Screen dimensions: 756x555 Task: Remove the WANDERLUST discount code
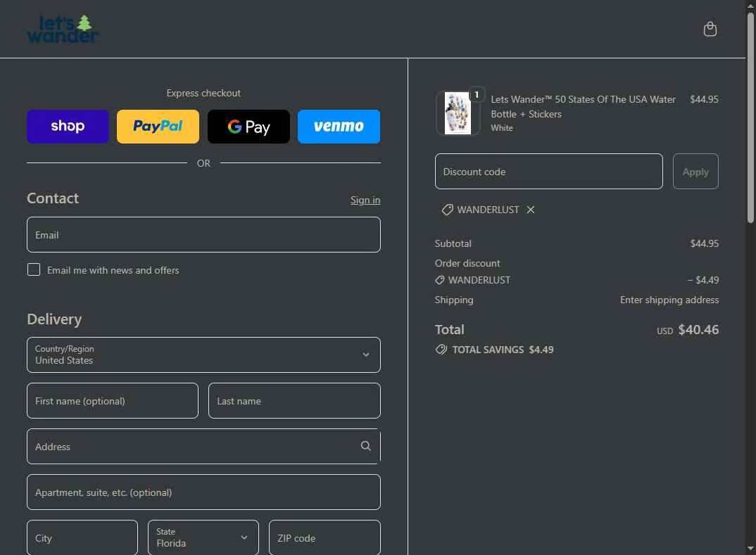click(x=530, y=210)
